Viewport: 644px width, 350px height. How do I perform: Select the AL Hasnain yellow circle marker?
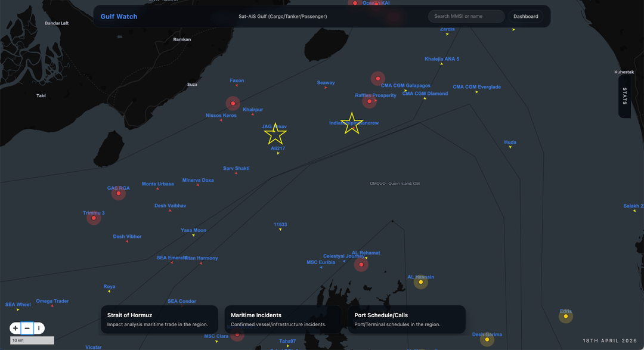(421, 282)
